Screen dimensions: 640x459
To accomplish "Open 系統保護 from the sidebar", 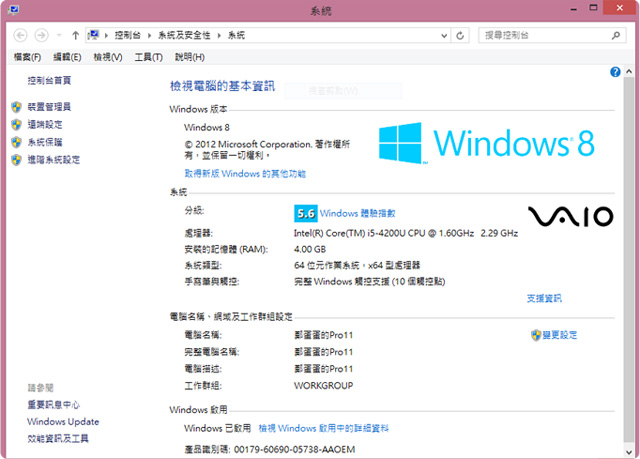I will pos(45,142).
